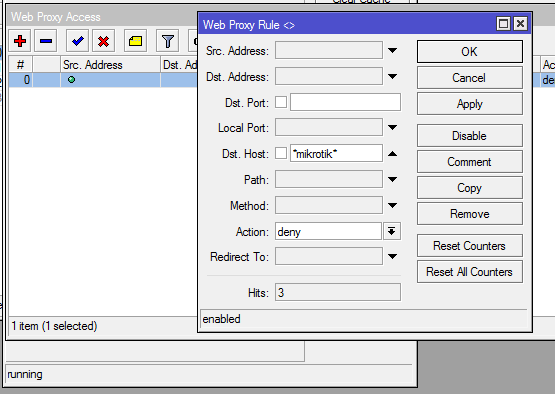This screenshot has width=555, height=394.
Task: Reset Counters for this rule
Action: click(470, 246)
